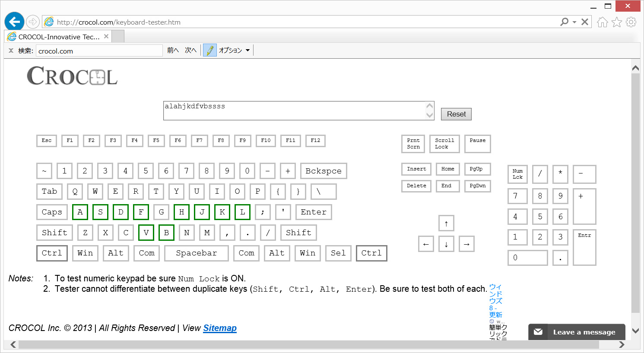Viewport: 644px width, 353px height.
Task: Toggle the Scroll Lock key
Action: click(444, 144)
